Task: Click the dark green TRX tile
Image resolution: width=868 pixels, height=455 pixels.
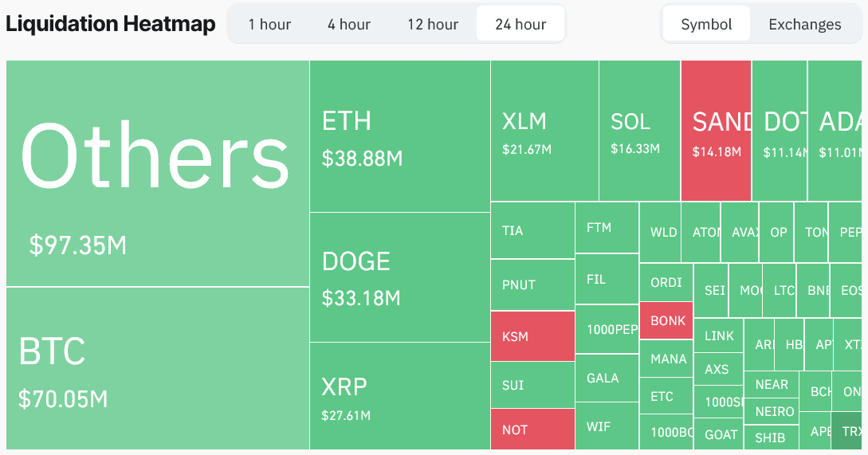Action: pyautogui.click(x=846, y=430)
